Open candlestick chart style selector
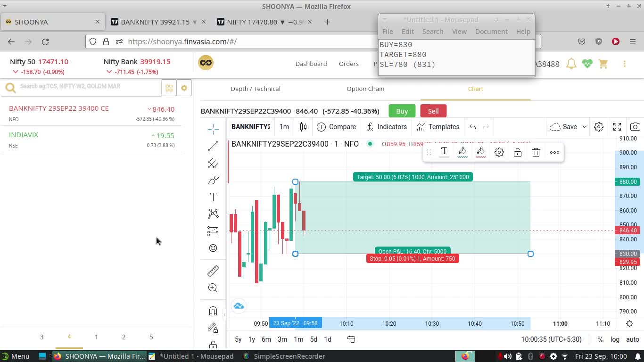This screenshot has width=644, height=362. tap(303, 127)
